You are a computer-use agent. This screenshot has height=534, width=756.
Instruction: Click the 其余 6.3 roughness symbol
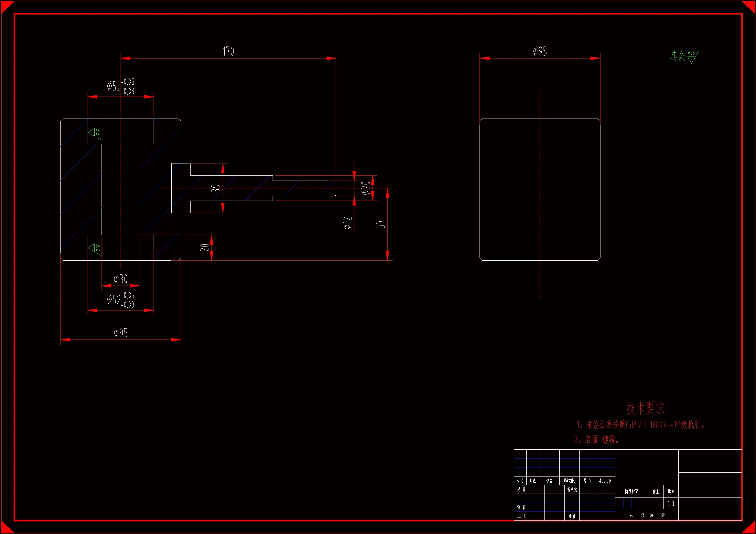[x=685, y=56]
